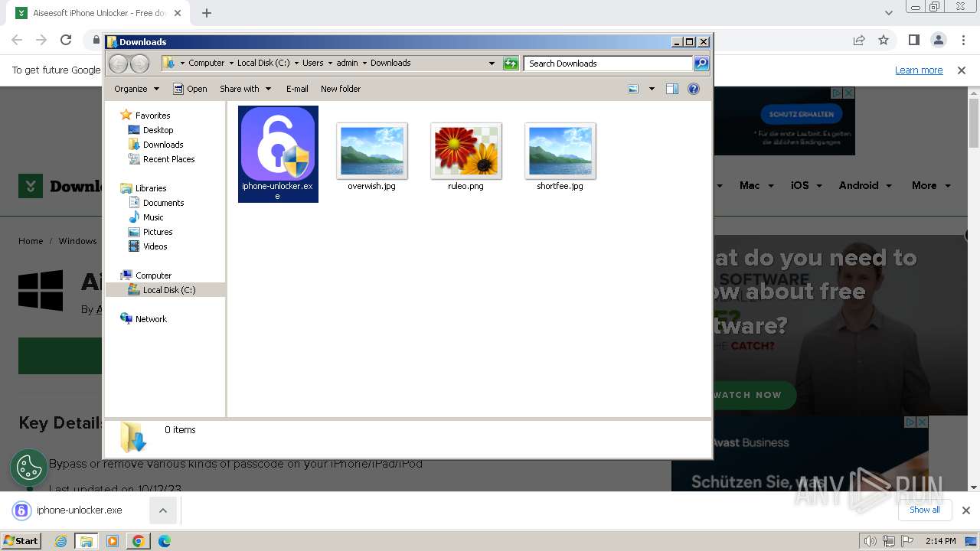Click the Search Downloads magnifier icon
Viewport: 980px width, 551px height.
(701, 64)
